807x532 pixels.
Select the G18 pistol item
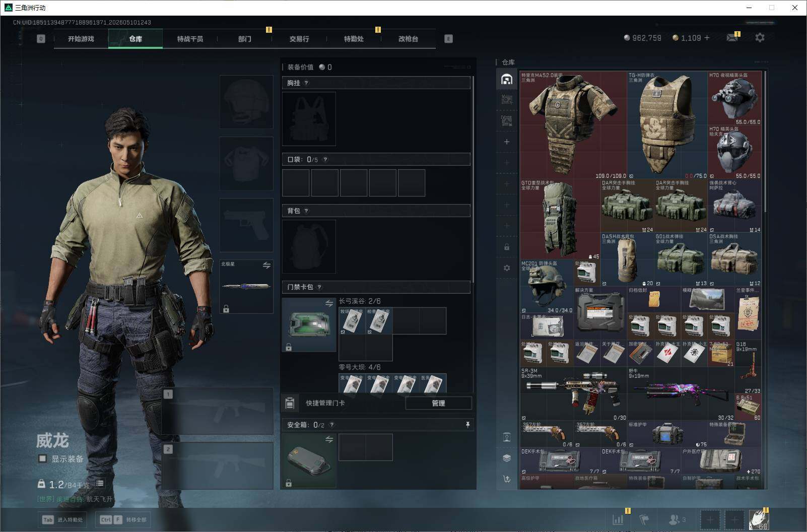pyautogui.click(x=748, y=368)
